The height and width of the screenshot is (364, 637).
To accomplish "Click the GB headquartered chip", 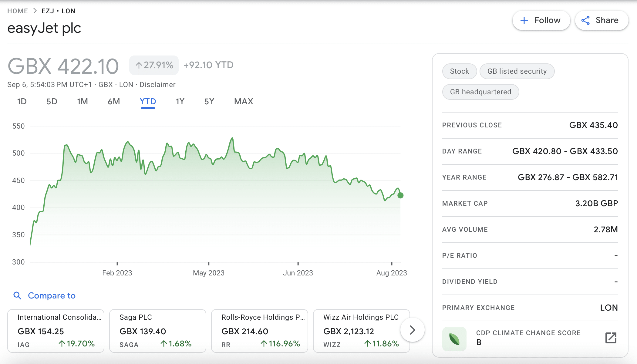I will click(480, 92).
